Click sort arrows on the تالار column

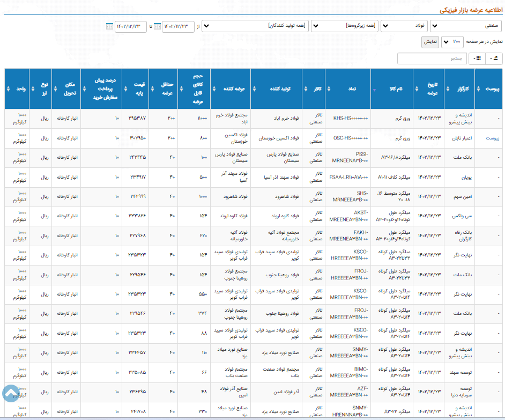pyautogui.click(x=306, y=89)
